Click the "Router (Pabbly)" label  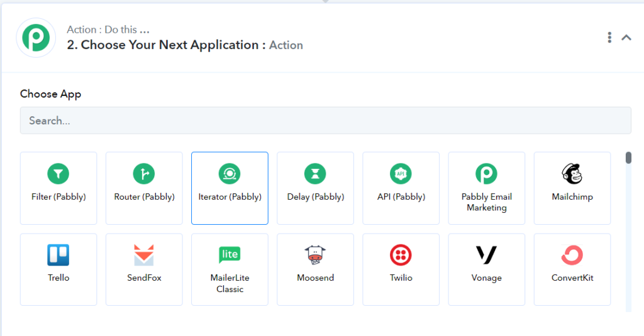[144, 197]
